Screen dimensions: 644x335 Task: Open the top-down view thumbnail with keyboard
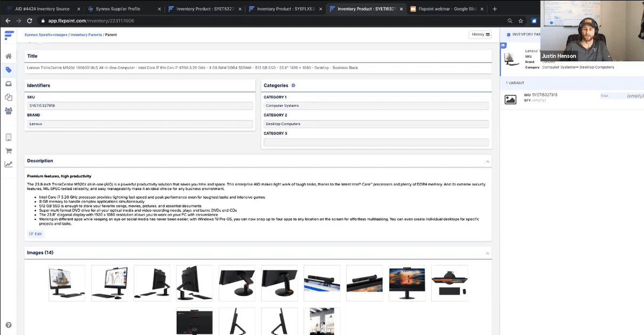(449, 283)
